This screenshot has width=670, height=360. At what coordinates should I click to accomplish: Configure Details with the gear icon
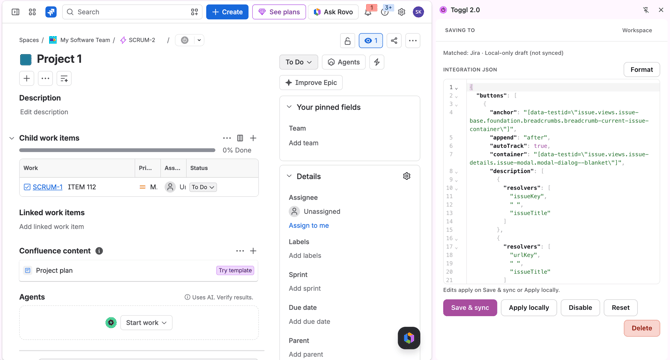pyautogui.click(x=406, y=176)
